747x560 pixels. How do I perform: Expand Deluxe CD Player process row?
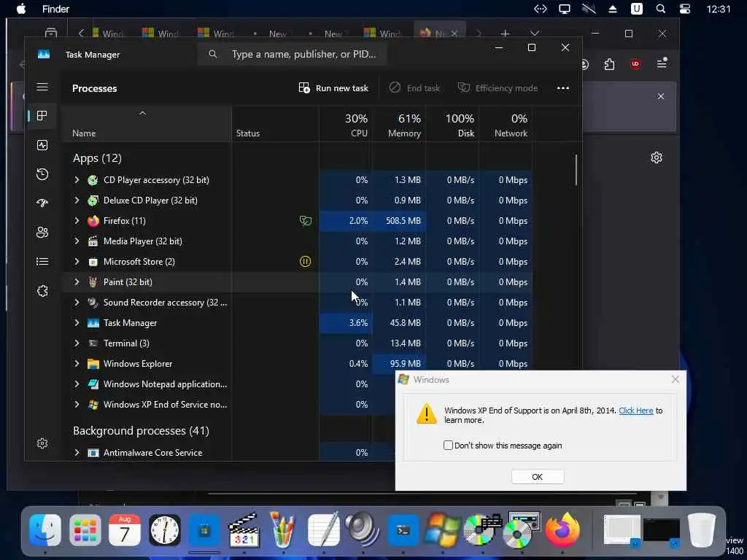tap(77, 200)
